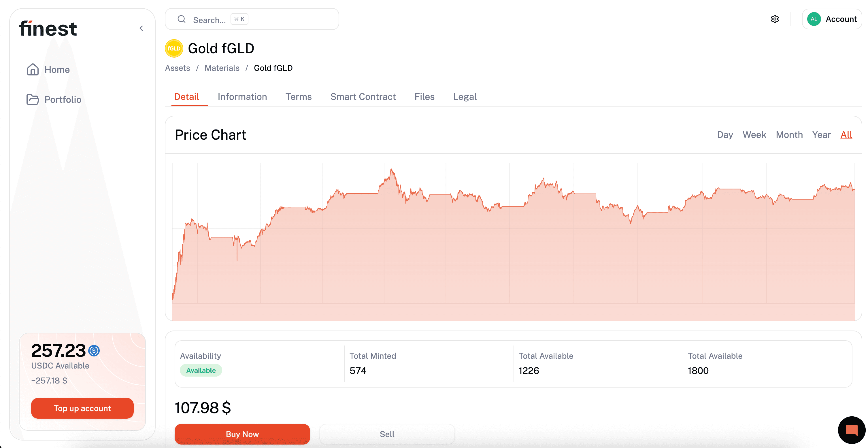Click the USDC coin icon
The width and height of the screenshot is (868, 448).
pyautogui.click(x=94, y=351)
